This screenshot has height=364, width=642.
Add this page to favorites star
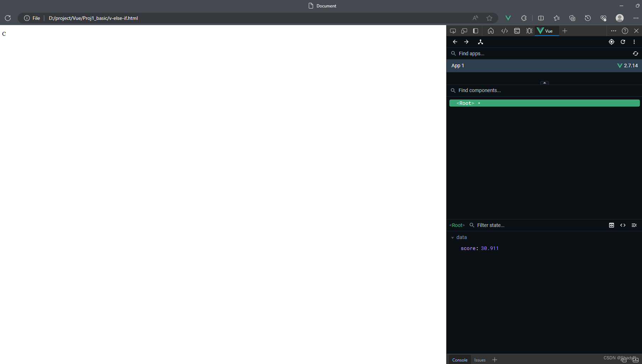489,18
